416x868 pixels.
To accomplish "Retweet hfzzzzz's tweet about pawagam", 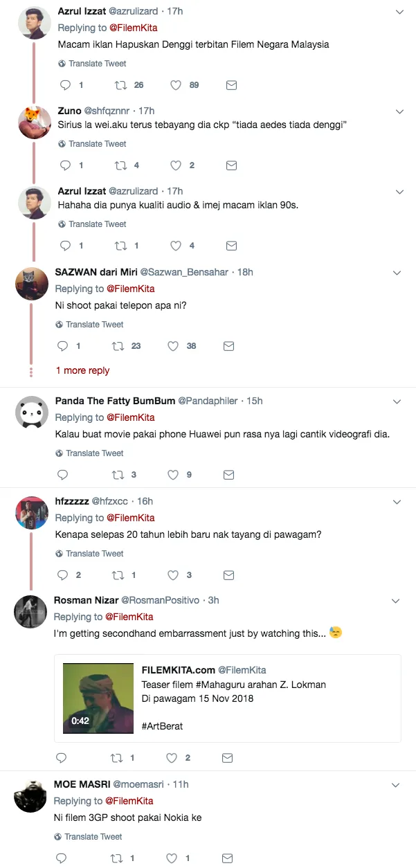I will pos(118,575).
